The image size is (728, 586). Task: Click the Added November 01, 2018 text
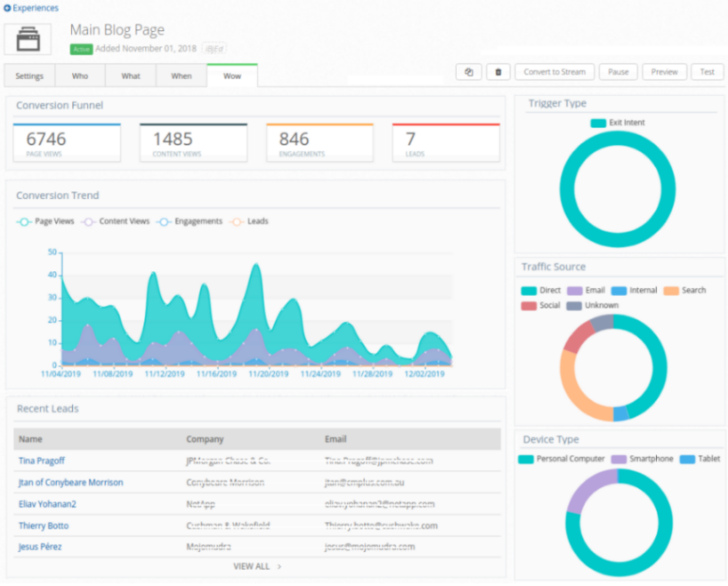pos(146,49)
